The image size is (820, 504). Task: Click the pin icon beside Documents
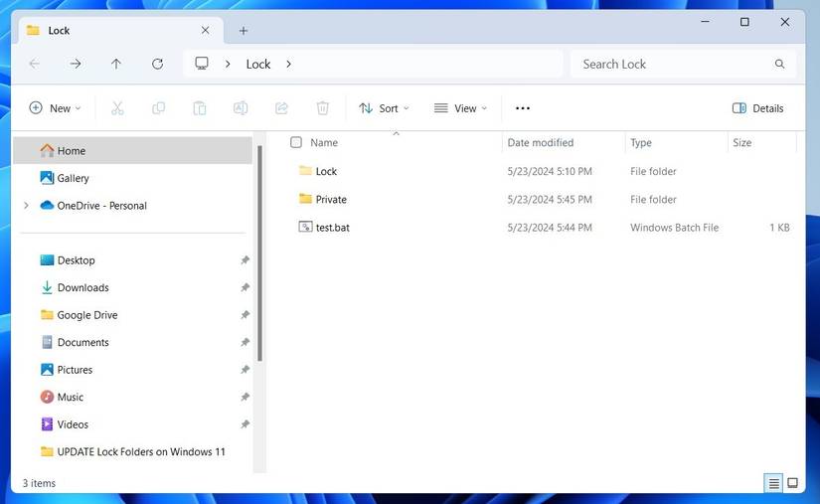pos(245,342)
